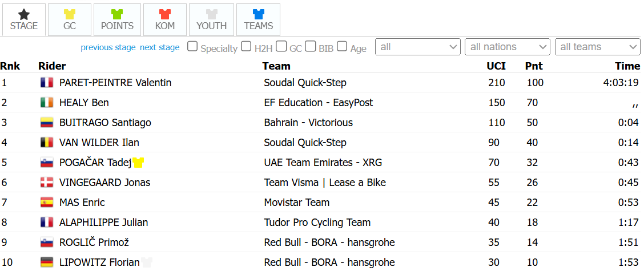
Task: Click the Spanish flag beside Mas Enric
Action: 46,203
